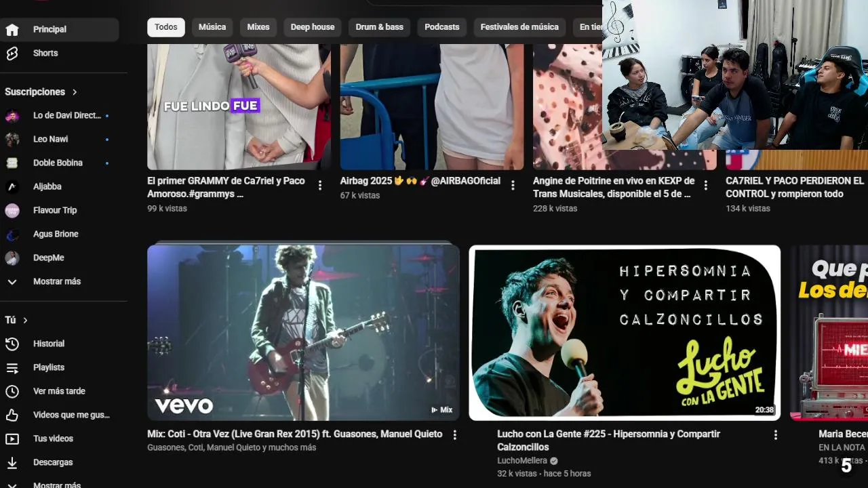Click '32 k vistas • hace 5 horas'

pos(544,474)
